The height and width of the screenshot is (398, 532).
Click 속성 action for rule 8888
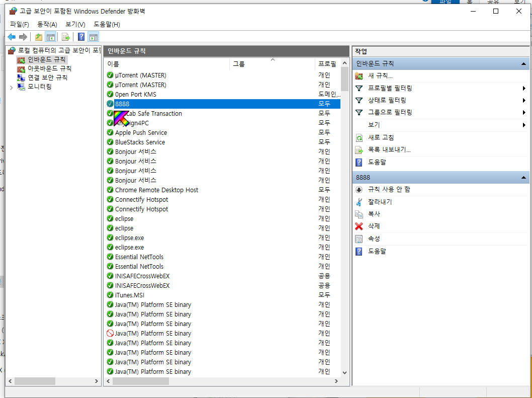[x=374, y=239]
